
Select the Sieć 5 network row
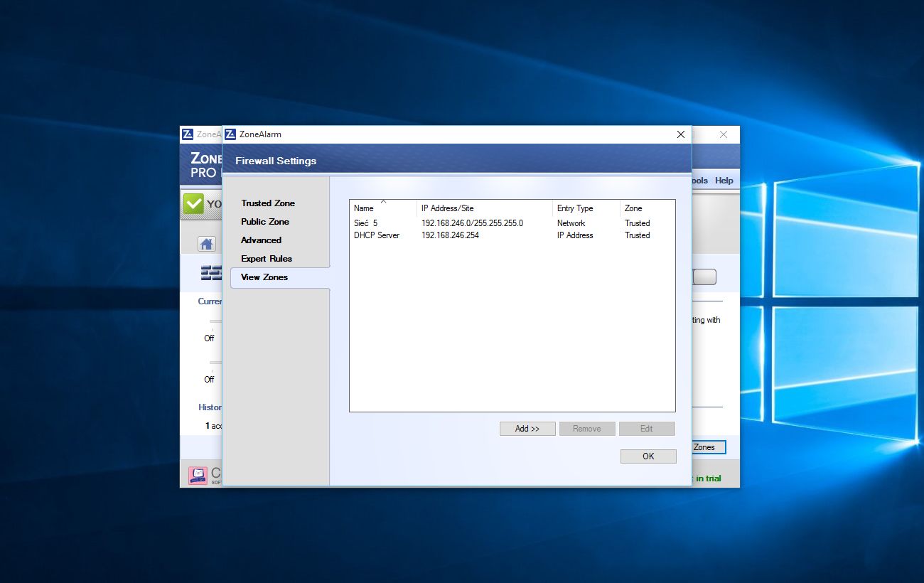point(512,223)
